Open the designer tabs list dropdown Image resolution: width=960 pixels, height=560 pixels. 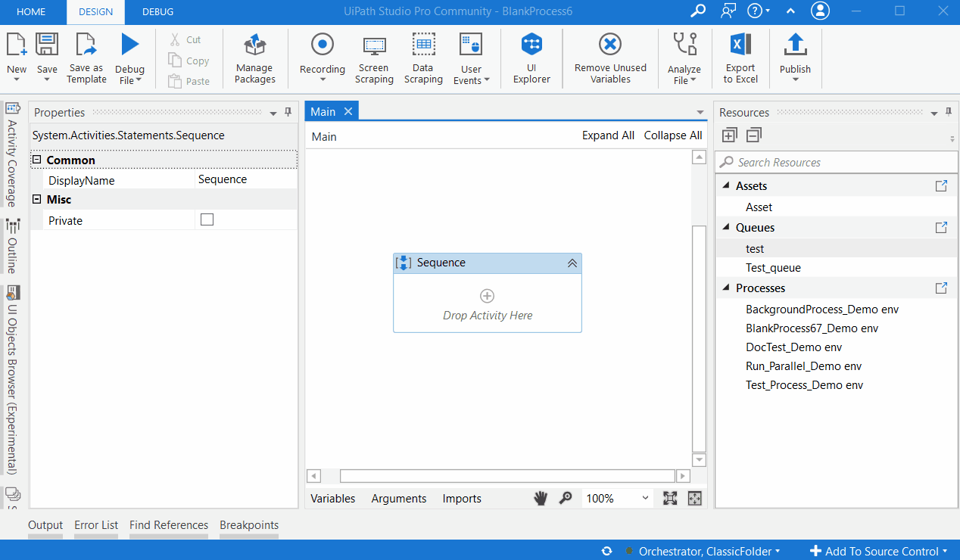tap(700, 113)
